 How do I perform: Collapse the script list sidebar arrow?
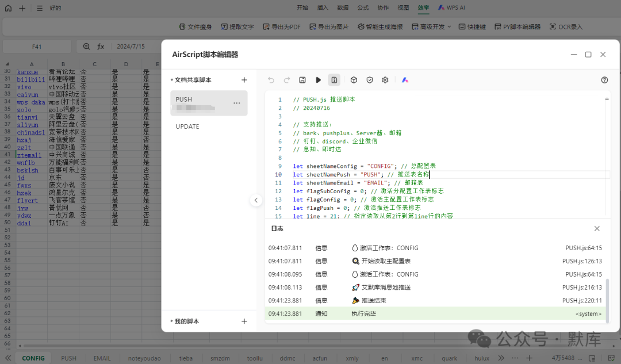256,201
